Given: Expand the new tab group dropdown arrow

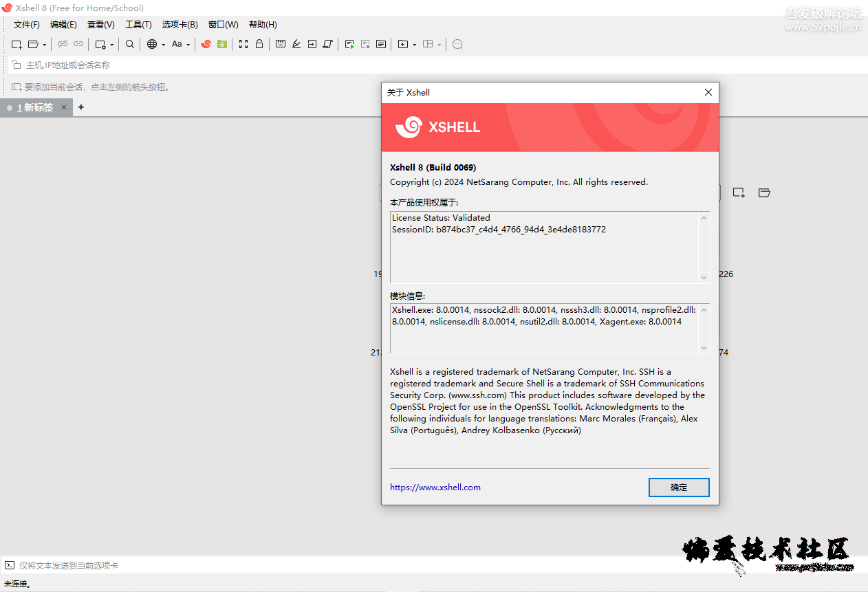Looking at the screenshot, I should coord(414,45).
